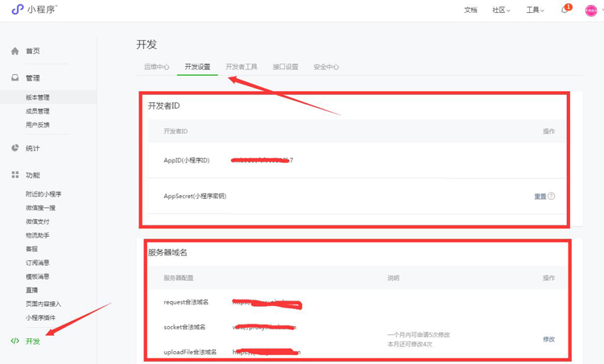Click 修改 link for server domains

[x=548, y=339]
